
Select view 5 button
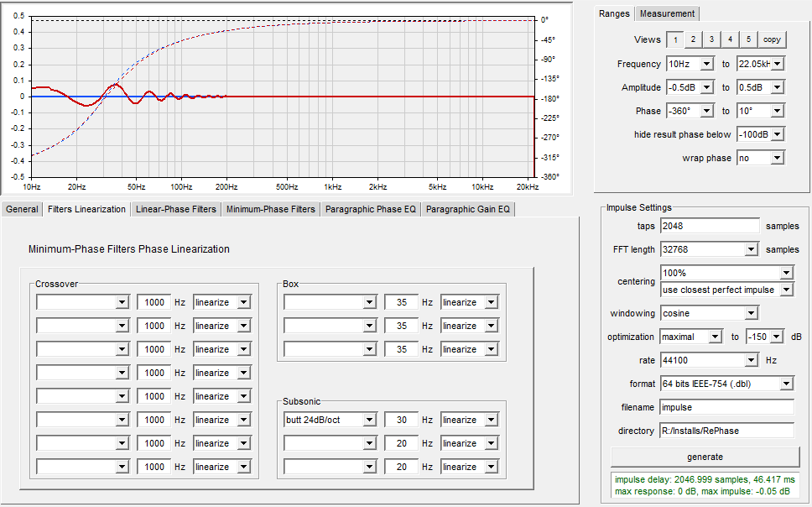pyautogui.click(x=748, y=39)
